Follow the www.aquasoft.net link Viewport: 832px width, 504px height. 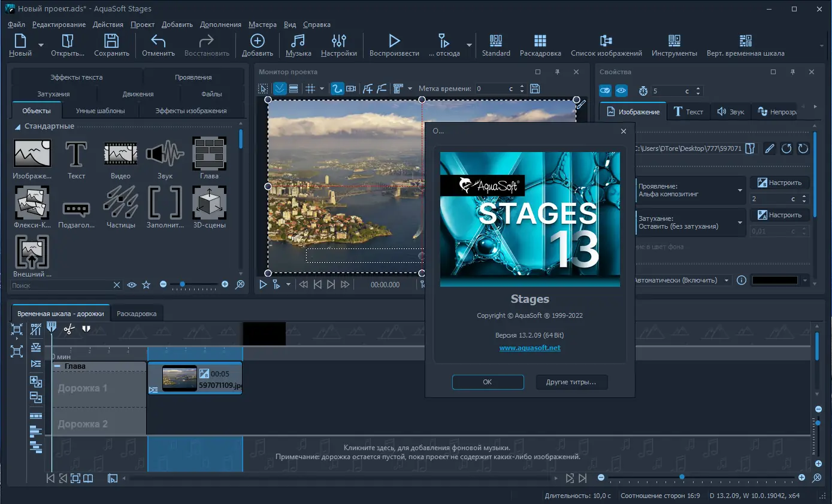pyautogui.click(x=530, y=348)
